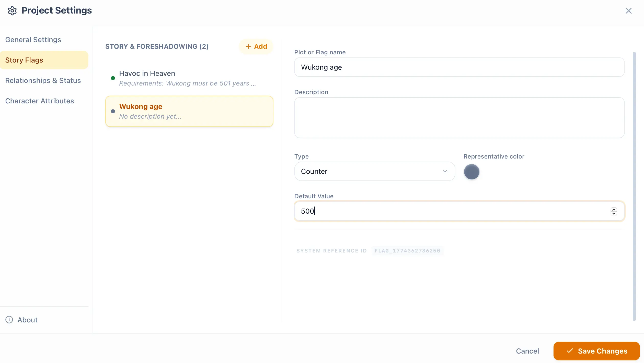Close the Project Settings dialog
Image resolution: width=644 pixels, height=363 pixels.
tap(628, 11)
